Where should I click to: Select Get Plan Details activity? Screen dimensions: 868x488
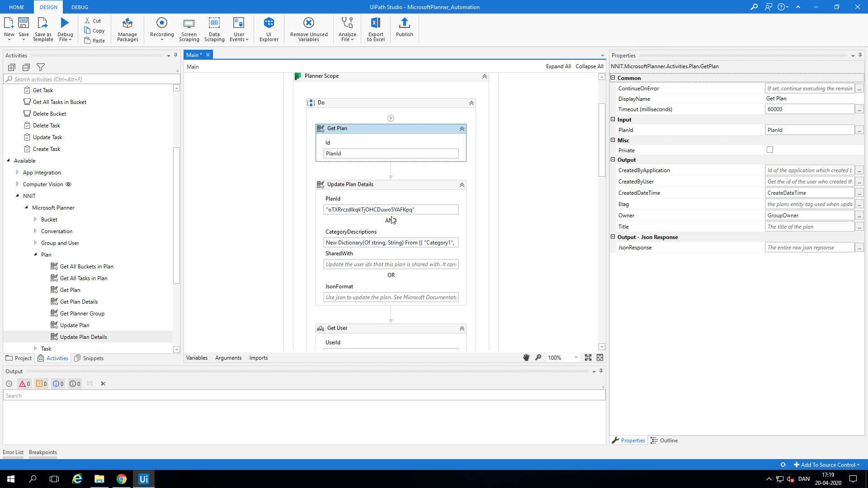click(79, 302)
